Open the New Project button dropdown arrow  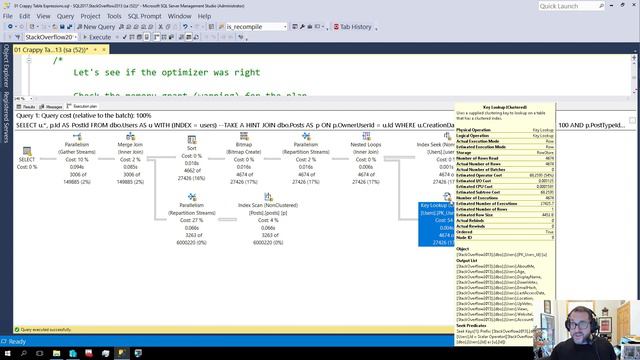38,27
